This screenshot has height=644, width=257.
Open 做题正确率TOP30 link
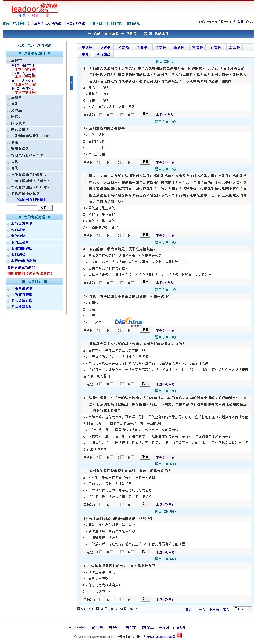(21, 267)
